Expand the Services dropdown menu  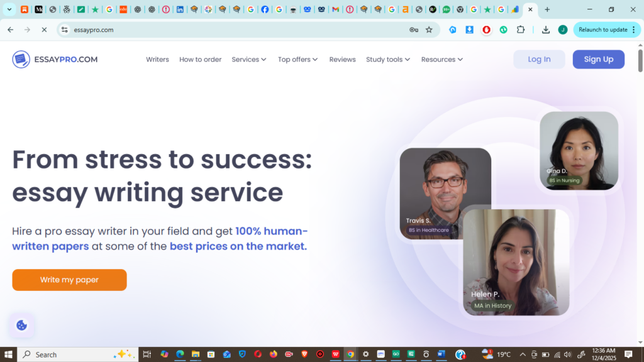coord(249,60)
